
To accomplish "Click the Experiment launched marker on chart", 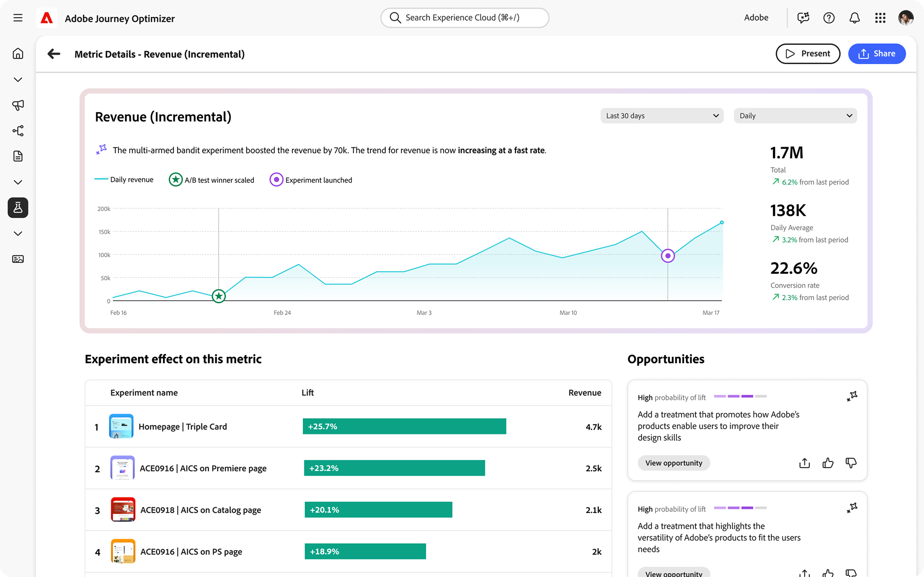I will (668, 256).
